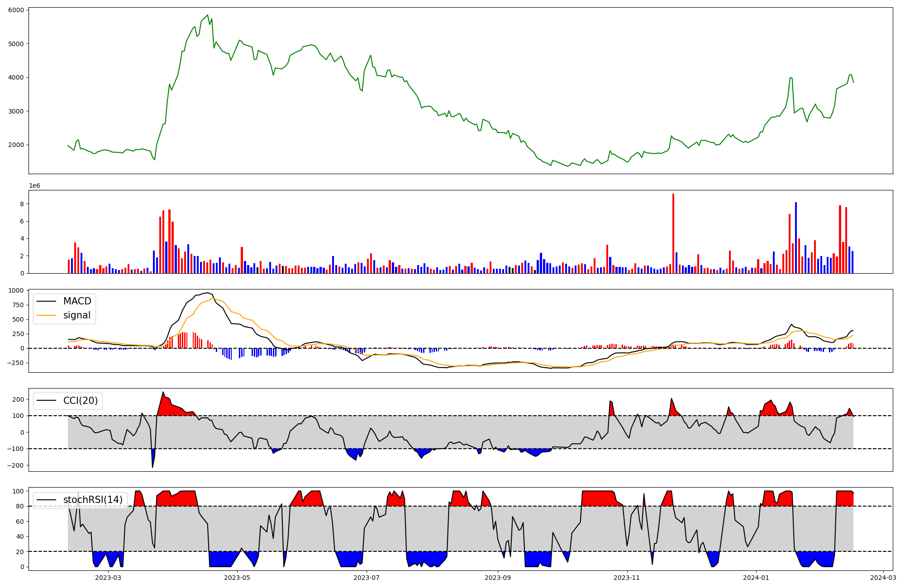Click the 60 tick on the stochRSI axis
905x588 pixels.
coord(21,522)
